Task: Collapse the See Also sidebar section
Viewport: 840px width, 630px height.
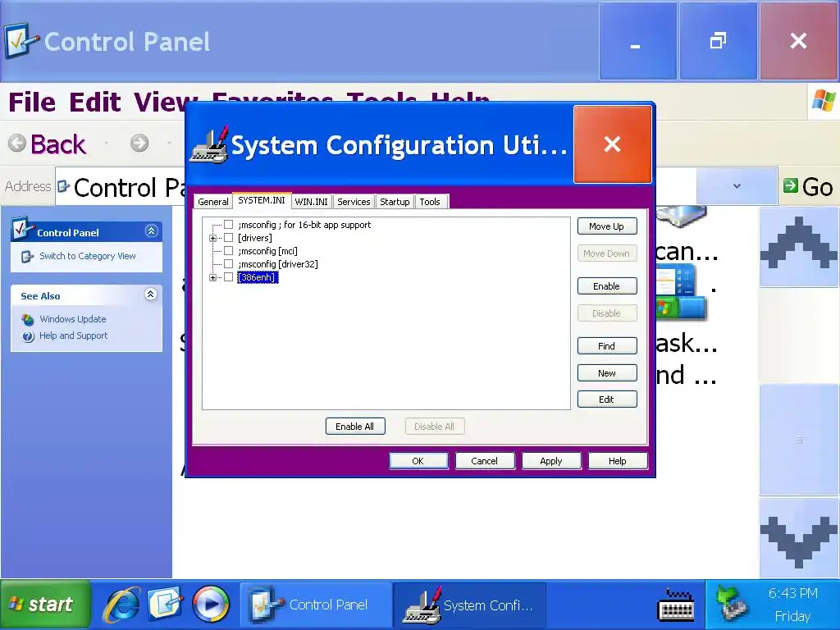Action: coord(151,294)
